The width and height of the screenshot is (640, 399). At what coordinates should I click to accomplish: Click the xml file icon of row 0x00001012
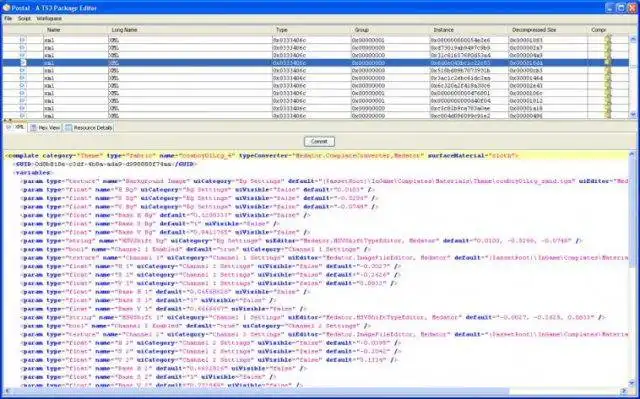click(x=23, y=101)
